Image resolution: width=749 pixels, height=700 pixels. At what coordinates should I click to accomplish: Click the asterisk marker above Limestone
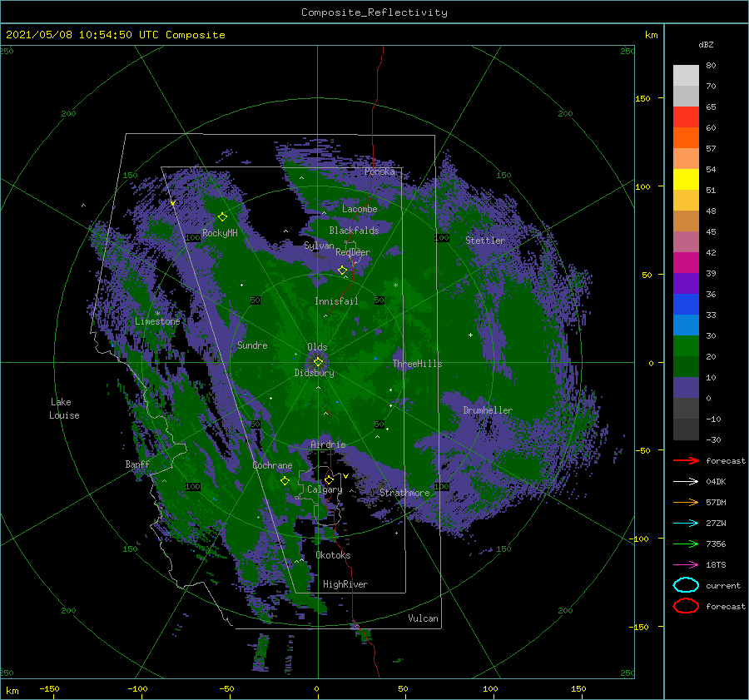point(157,314)
